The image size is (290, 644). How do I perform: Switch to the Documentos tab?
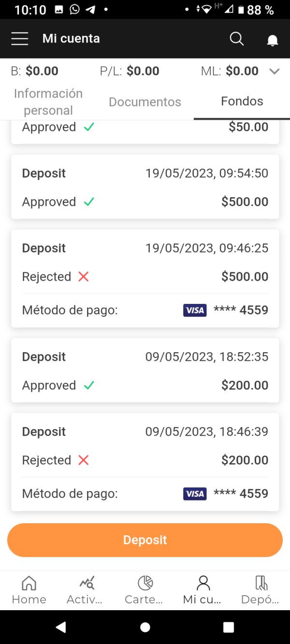145,101
